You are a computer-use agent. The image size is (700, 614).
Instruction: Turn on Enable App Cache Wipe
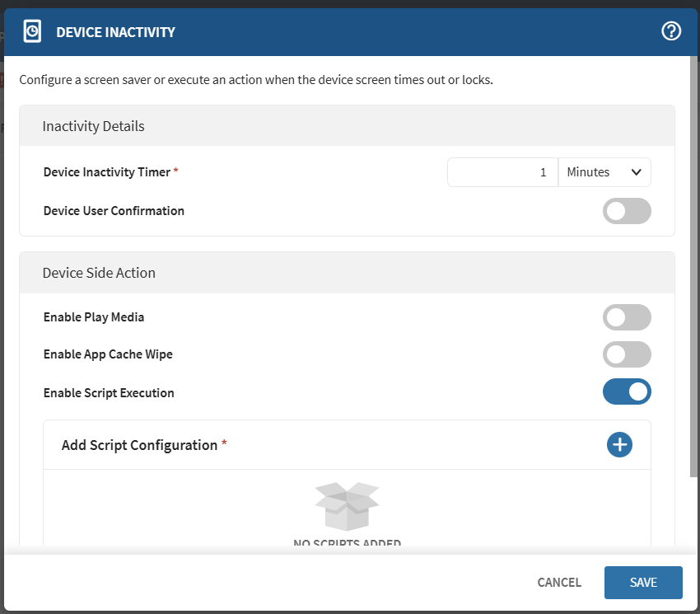[627, 354]
